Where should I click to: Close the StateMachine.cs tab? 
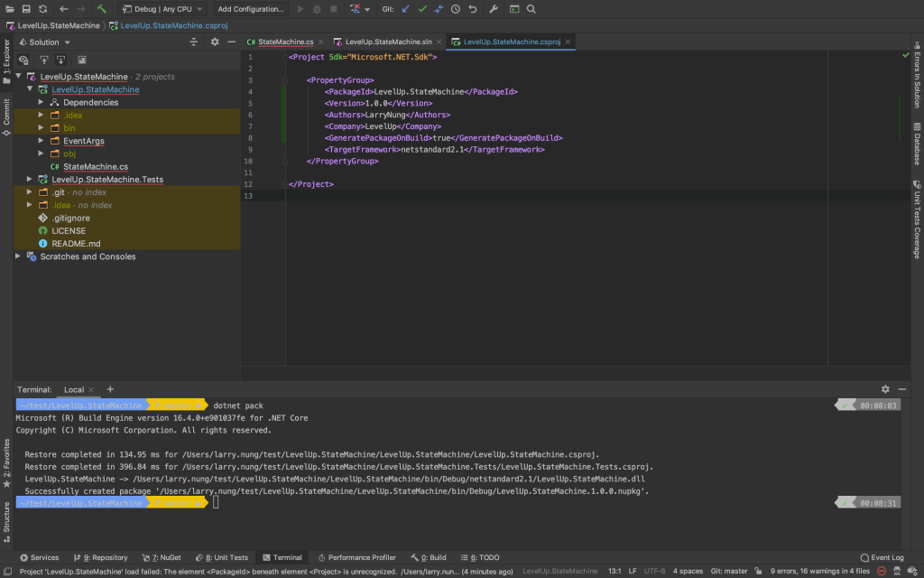tap(321, 42)
